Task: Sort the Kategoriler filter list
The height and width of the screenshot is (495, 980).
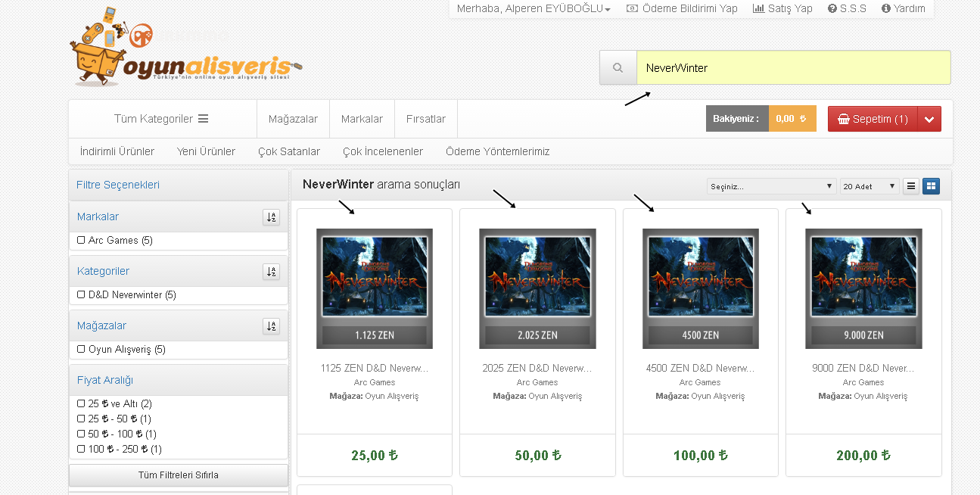Action: (x=272, y=272)
